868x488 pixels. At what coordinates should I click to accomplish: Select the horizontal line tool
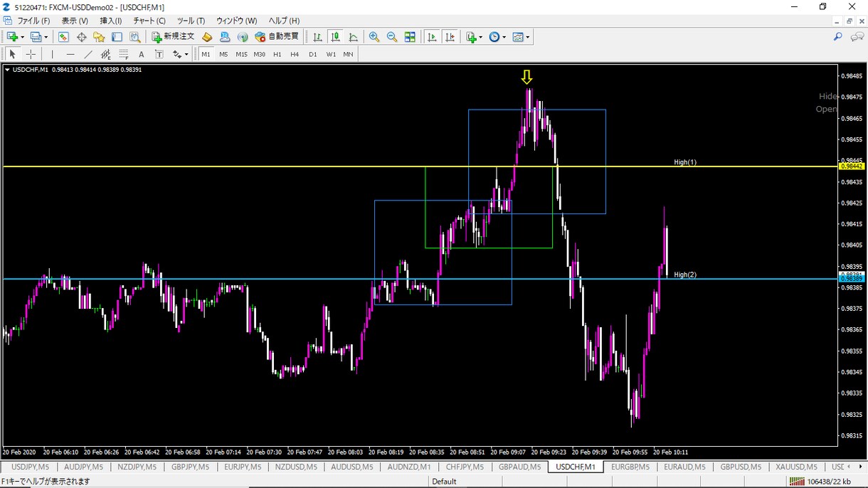70,54
